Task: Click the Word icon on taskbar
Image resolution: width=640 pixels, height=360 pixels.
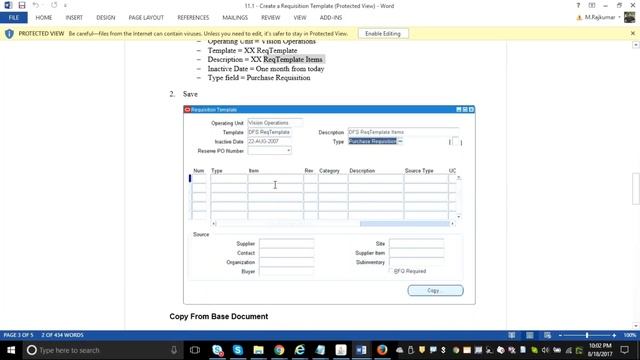Action: pos(361,350)
